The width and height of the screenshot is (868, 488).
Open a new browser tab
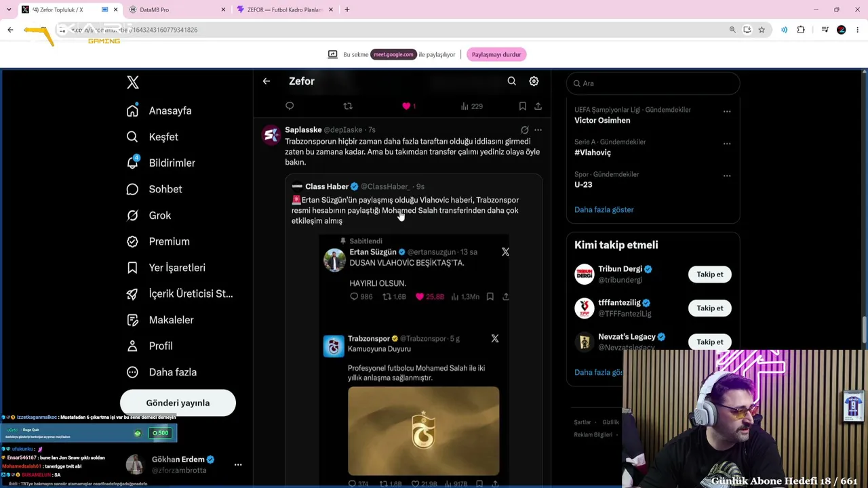(347, 9)
